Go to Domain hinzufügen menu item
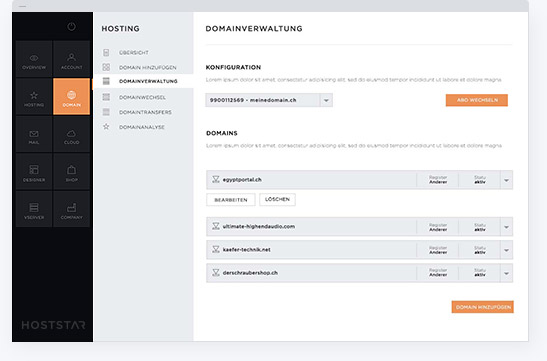This screenshot has height=361, width=547. 148,67
